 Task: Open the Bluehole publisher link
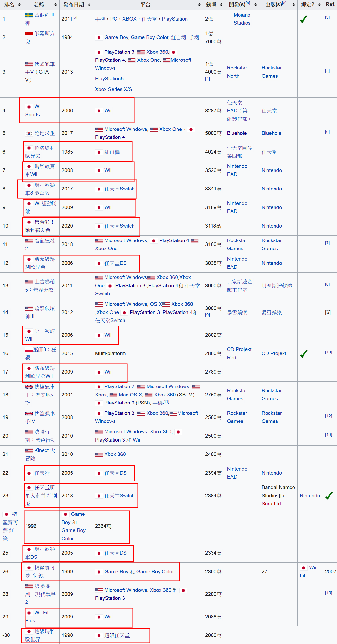pos(271,133)
